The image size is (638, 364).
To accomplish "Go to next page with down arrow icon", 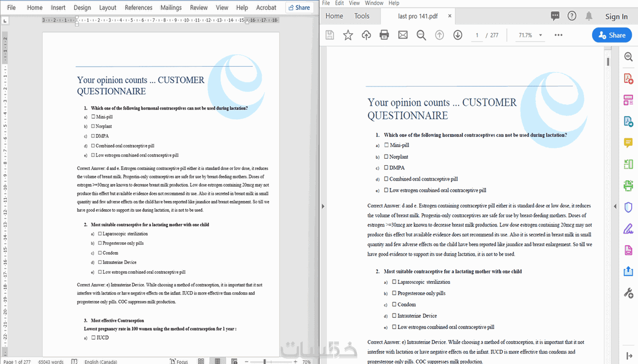I will coord(457,35).
